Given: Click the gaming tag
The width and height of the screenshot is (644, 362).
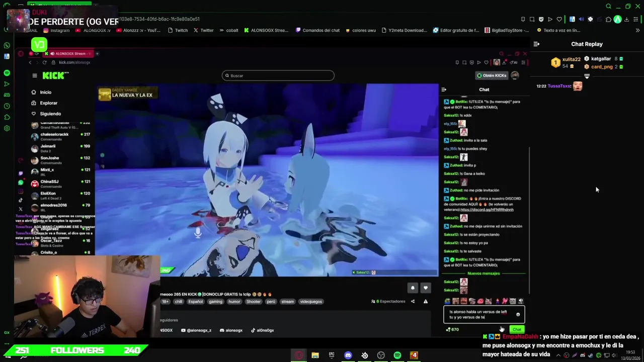Looking at the screenshot, I should (215, 302).
